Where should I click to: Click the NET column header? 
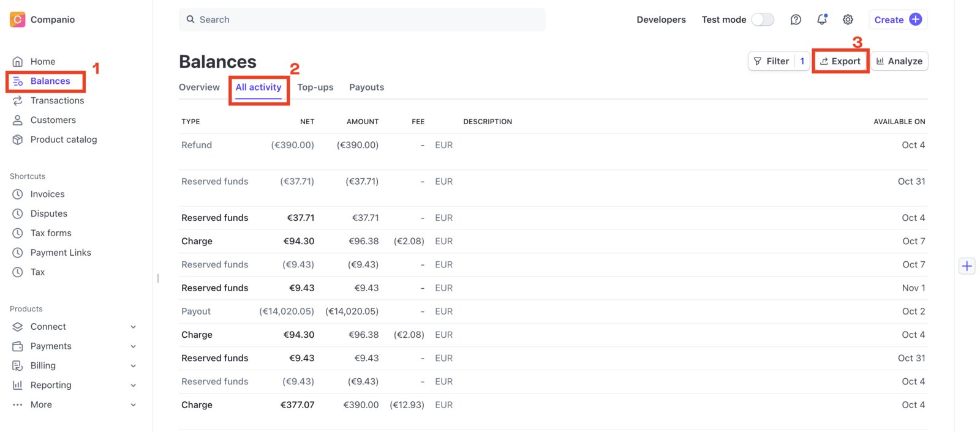307,122
